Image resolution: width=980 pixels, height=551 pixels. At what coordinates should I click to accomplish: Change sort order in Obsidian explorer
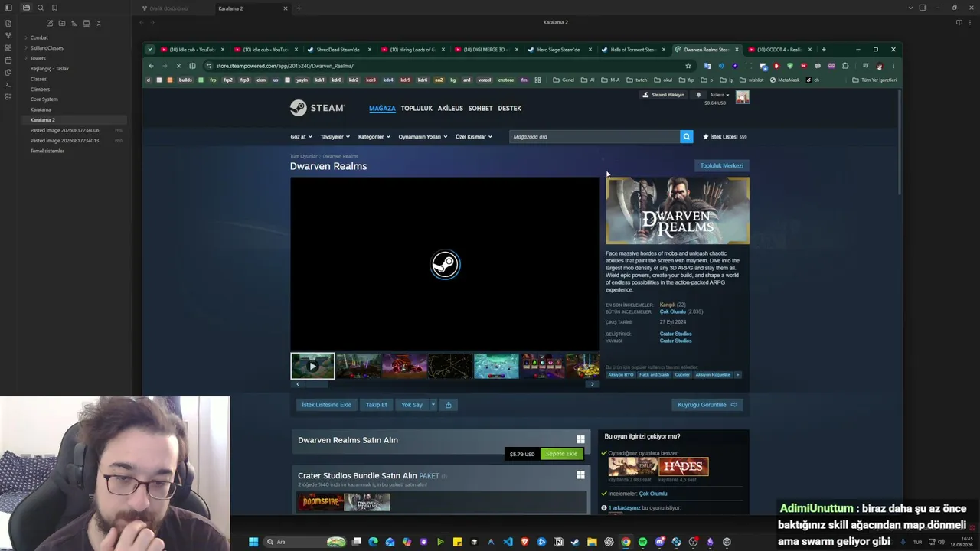(x=74, y=23)
